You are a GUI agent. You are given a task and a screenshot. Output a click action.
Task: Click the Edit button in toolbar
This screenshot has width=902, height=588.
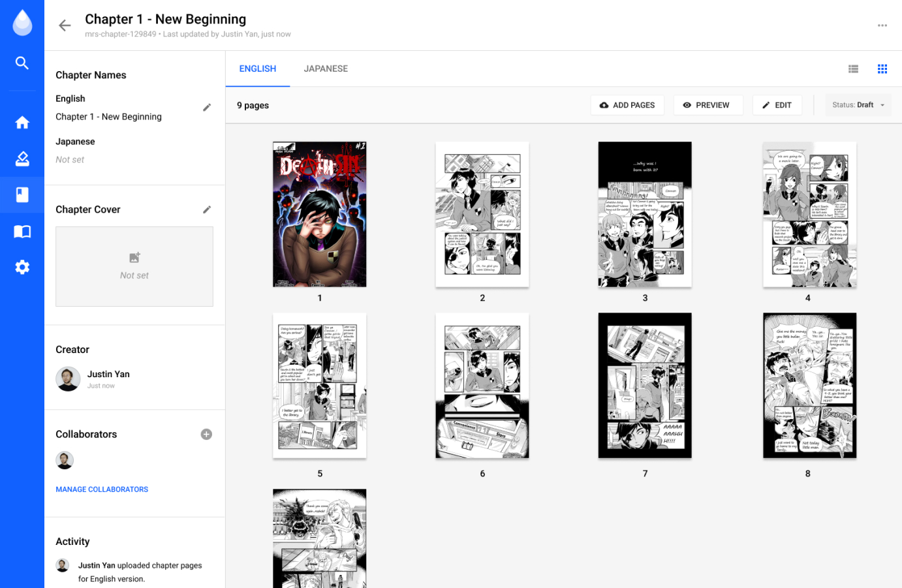[x=777, y=105]
